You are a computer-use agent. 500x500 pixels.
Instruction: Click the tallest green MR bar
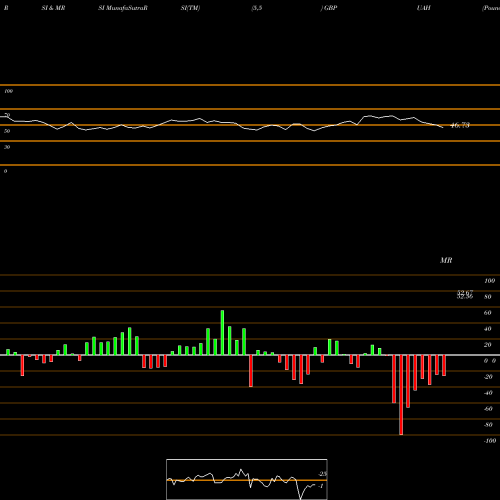coord(222,333)
